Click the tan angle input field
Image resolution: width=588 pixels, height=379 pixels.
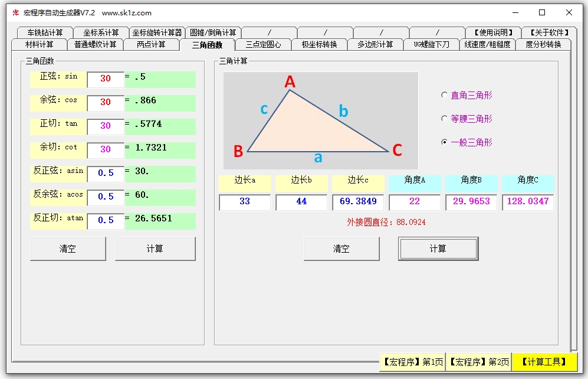(106, 126)
